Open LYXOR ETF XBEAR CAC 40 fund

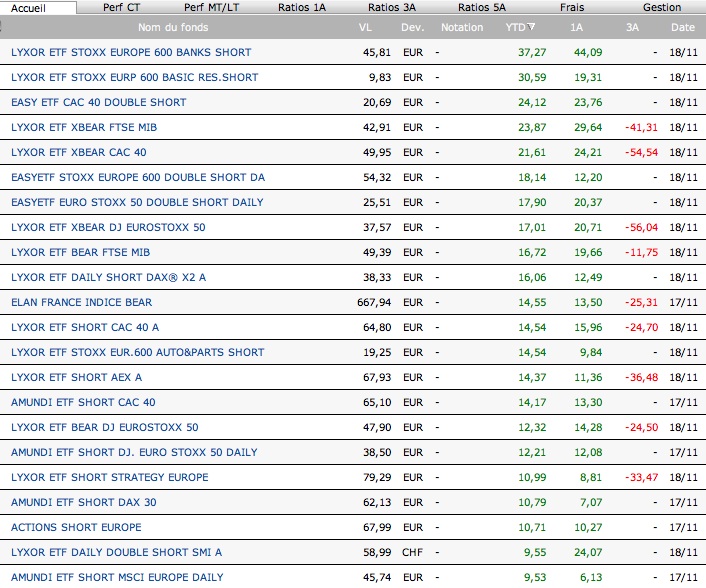click(79, 152)
